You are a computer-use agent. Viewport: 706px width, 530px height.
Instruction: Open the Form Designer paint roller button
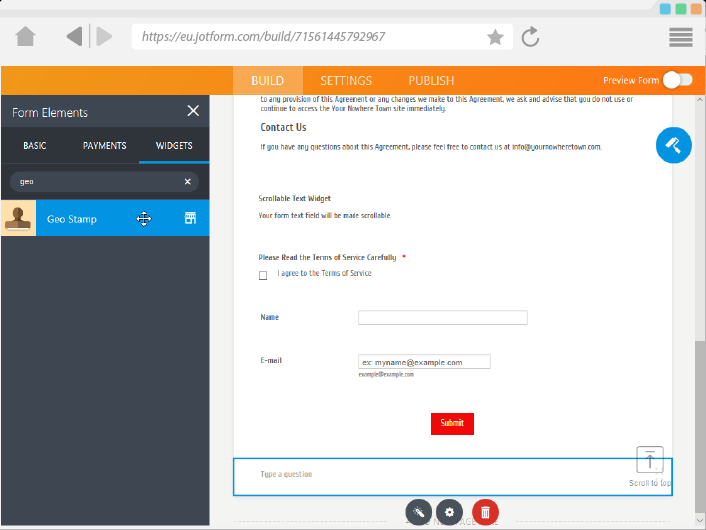[x=674, y=145]
